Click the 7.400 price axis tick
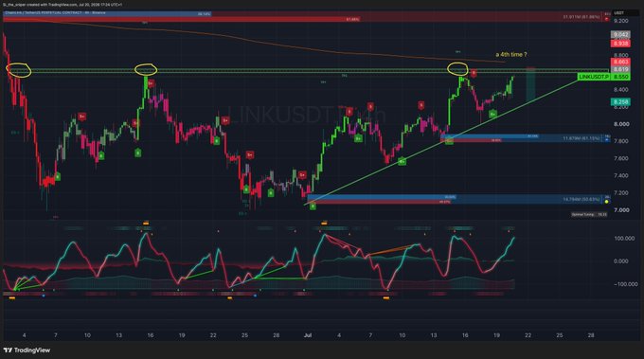Viewport: 644px width, 359px height. pyautogui.click(x=621, y=176)
